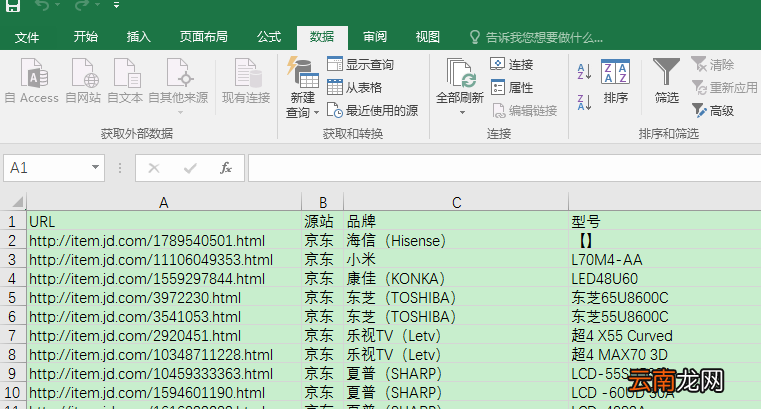This screenshot has width=761, height=409.
Task: Click the Undo arrow icon
Action: [x=43, y=5]
